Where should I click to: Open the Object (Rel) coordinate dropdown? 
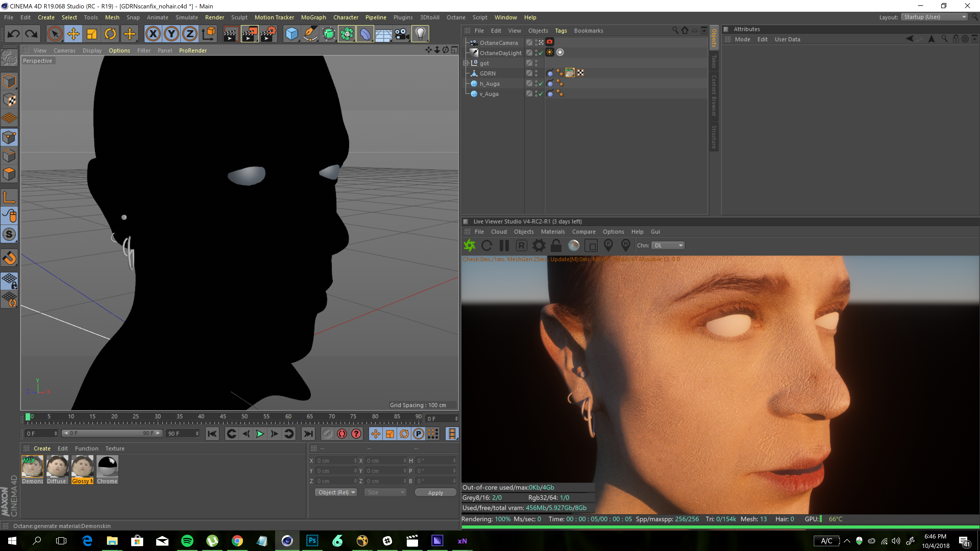click(336, 492)
